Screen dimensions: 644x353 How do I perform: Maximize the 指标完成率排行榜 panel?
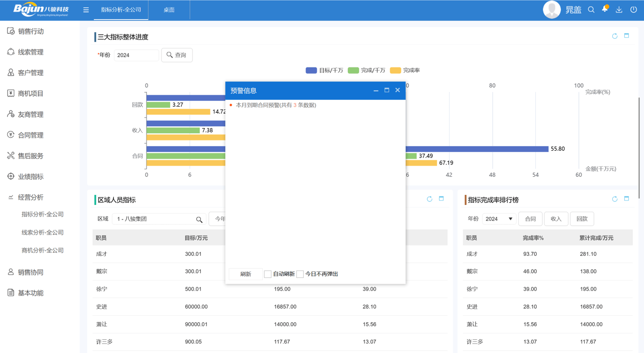tap(626, 199)
